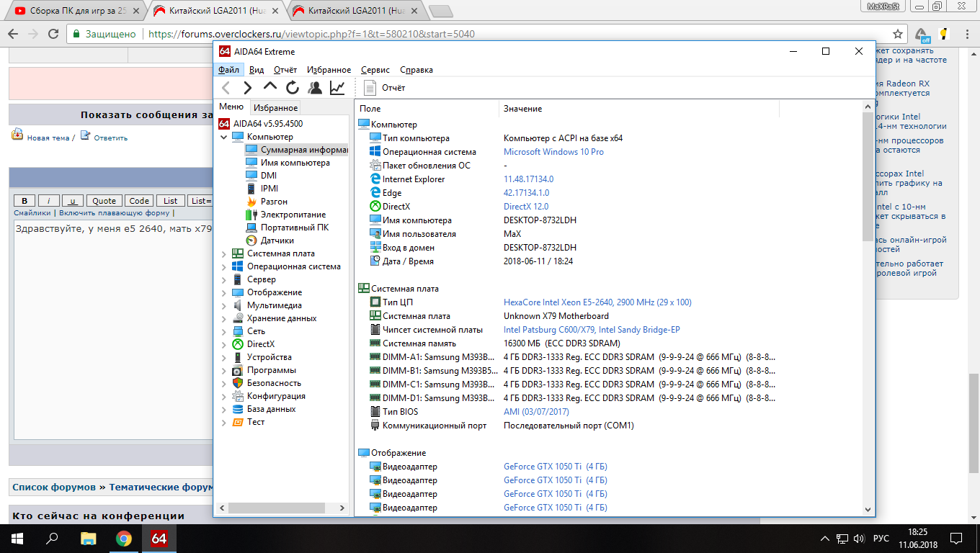
Task: Open the AIDA64 user report icon
Action: point(315,88)
